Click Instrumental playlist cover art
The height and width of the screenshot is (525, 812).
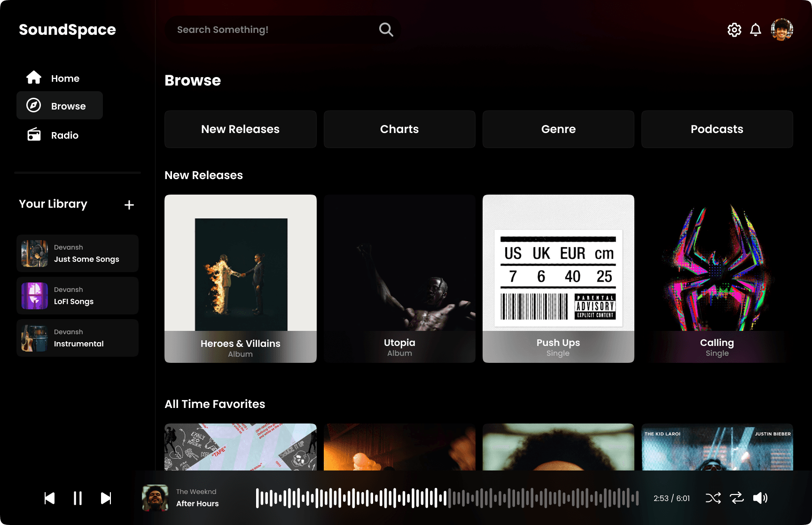pyautogui.click(x=35, y=338)
